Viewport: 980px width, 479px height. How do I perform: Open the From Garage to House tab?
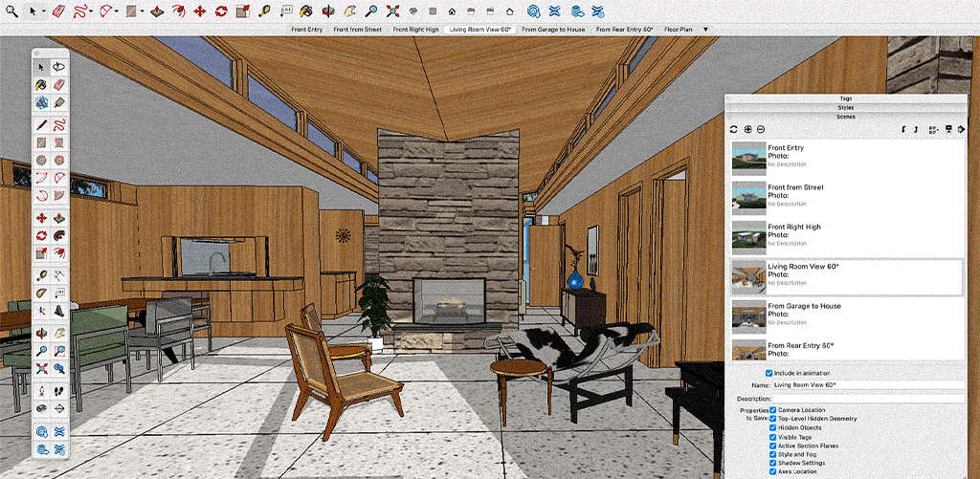[553, 30]
